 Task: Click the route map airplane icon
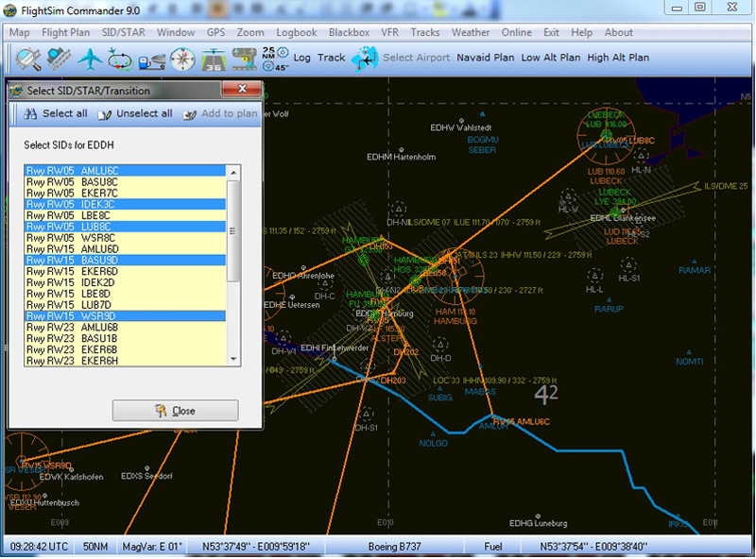pyautogui.click(x=365, y=59)
